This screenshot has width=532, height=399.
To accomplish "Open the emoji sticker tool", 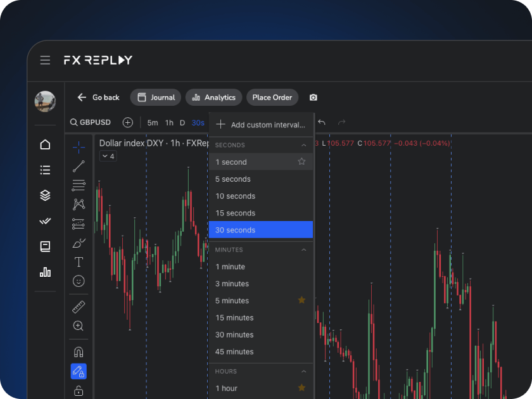I will click(79, 281).
